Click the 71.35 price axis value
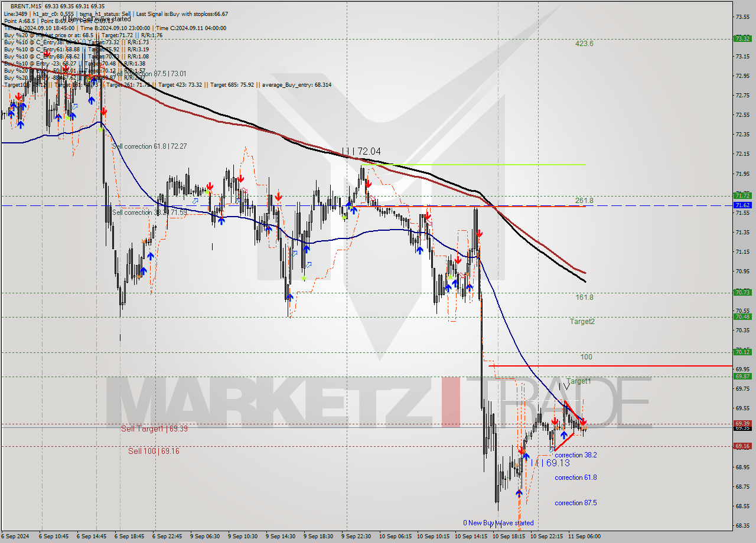 pyautogui.click(x=742, y=233)
